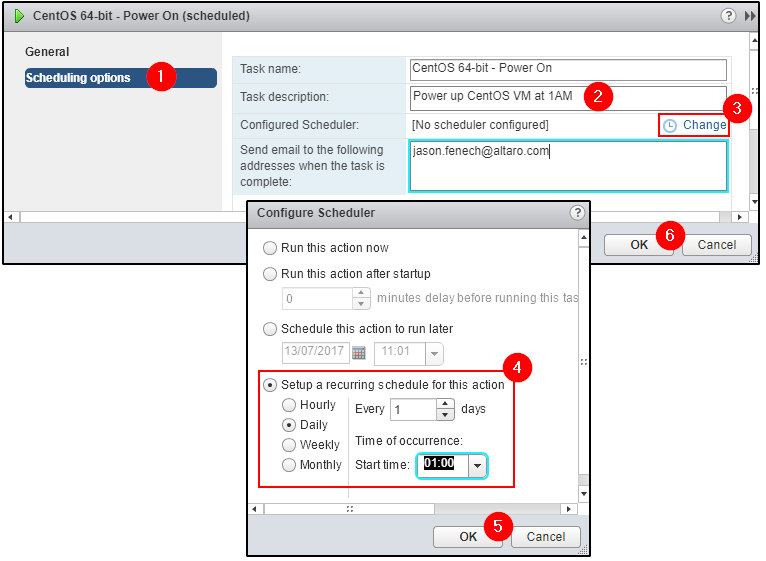Click scheduler dialog scroll-left arrow
Image resolution: width=766 pixels, height=561 pixels.
click(x=254, y=509)
